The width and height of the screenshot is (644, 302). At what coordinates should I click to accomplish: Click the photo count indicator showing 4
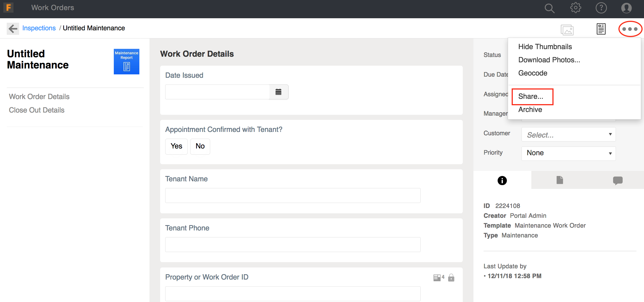[x=439, y=277]
